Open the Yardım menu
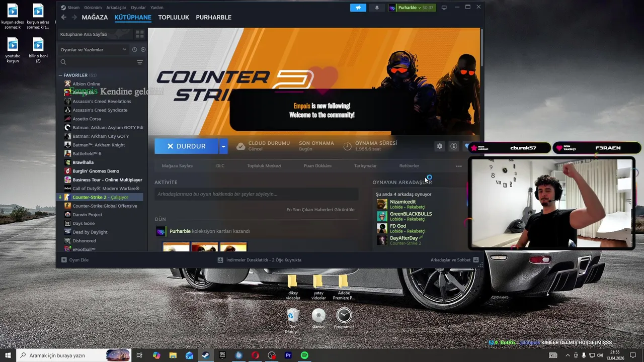This screenshot has height=362, width=644. coord(157,8)
